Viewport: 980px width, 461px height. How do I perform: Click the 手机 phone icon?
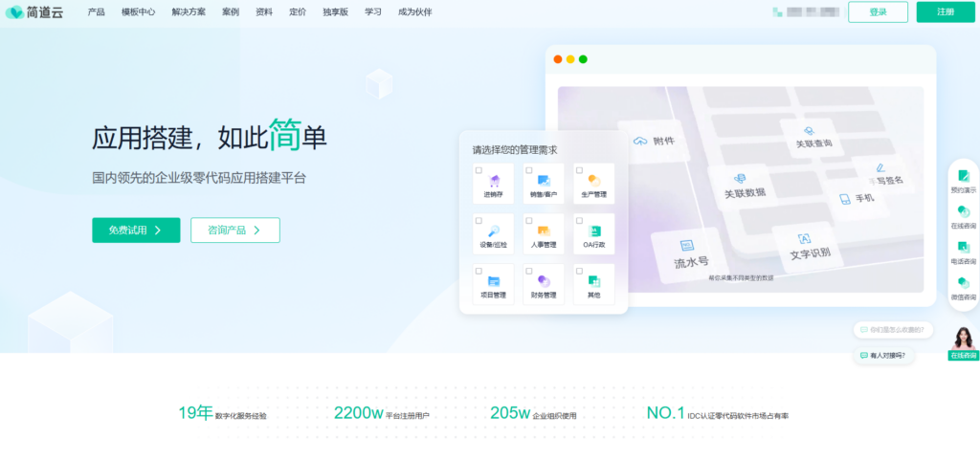[845, 199]
